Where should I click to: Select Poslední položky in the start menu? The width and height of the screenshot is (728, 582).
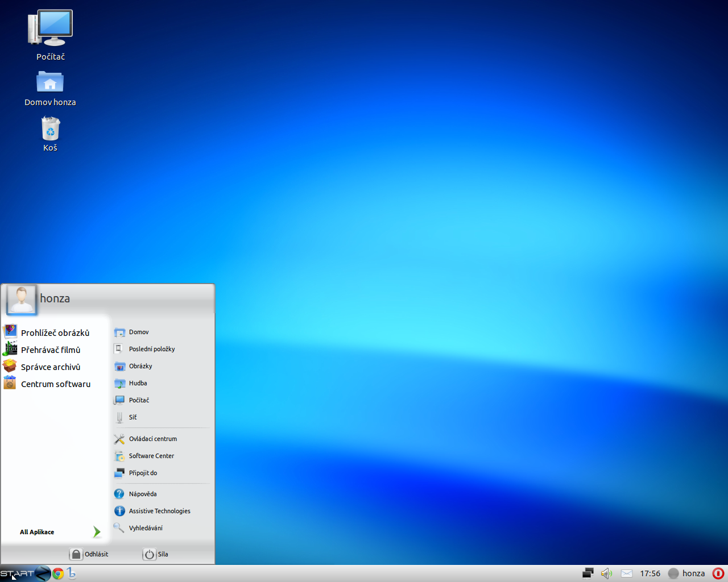pyautogui.click(x=151, y=349)
